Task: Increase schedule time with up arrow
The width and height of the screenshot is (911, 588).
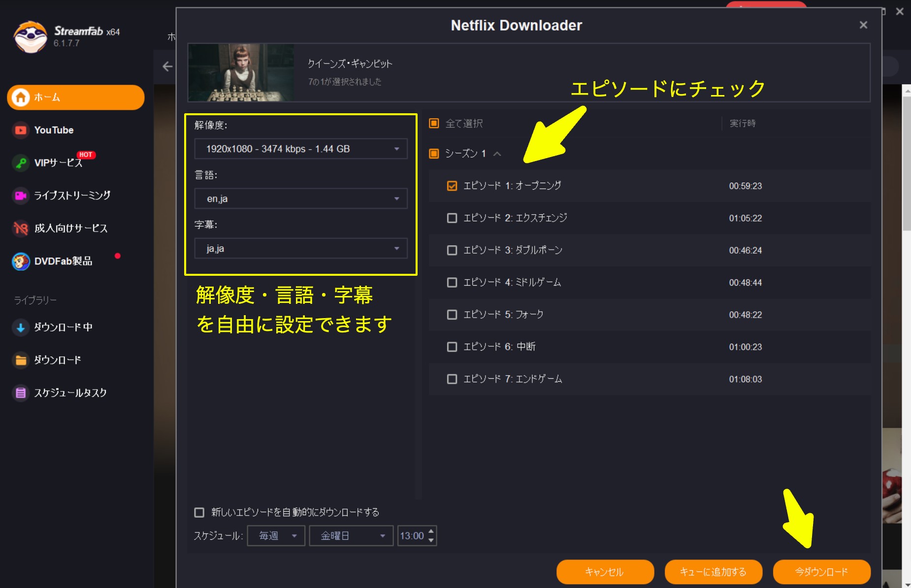Action: pos(431,531)
